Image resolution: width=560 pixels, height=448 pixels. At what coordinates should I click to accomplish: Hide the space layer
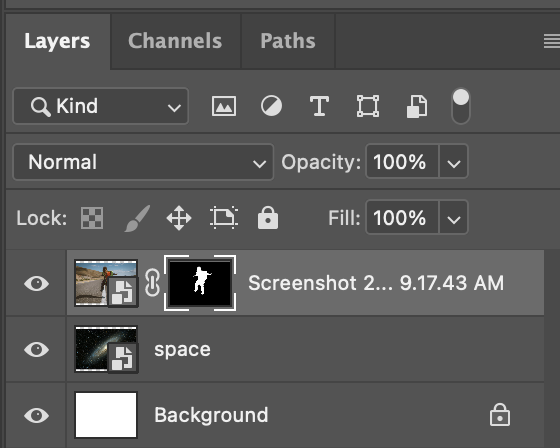pyautogui.click(x=36, y=349)
